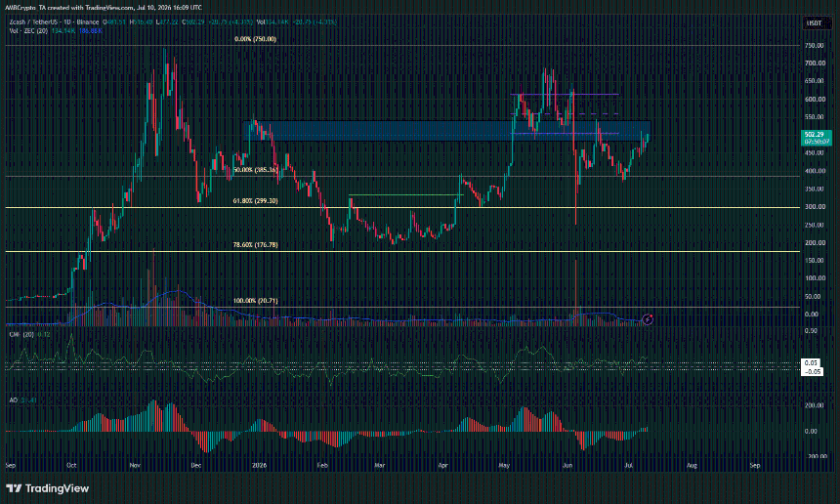Click the 2026 label on the time axis
Viewport: 840px width, 504px height.
(x=259, y=465)
